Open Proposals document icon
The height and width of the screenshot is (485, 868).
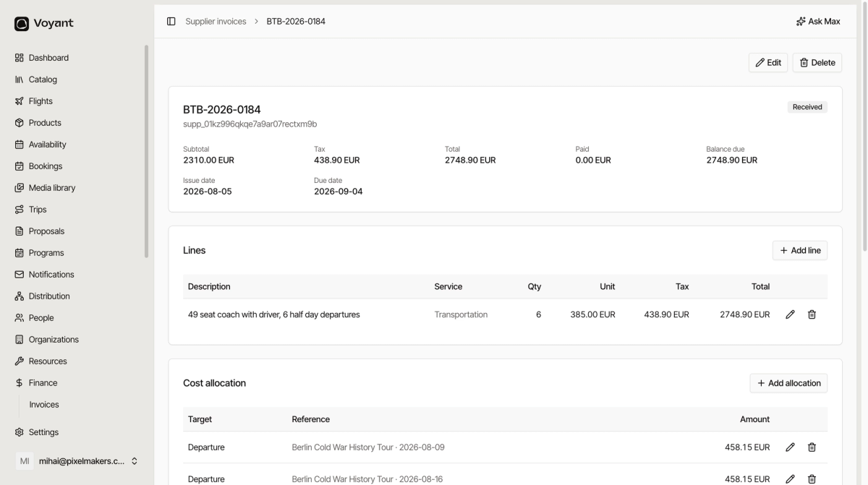20,231
